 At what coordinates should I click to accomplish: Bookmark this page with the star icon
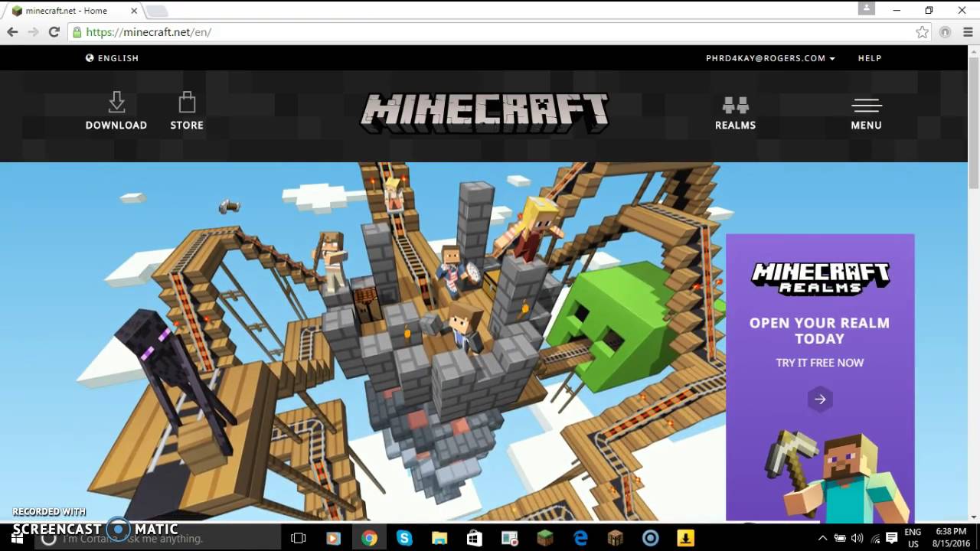pyautogui.click(x=922, y=32)
